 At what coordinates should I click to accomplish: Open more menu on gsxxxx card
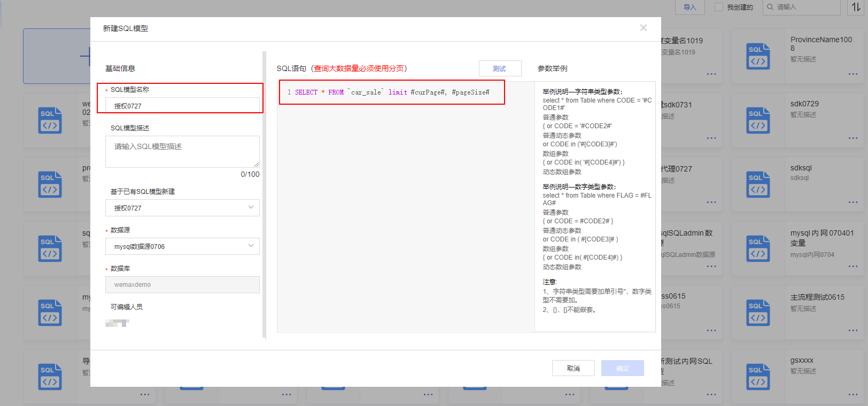[x=853, y=395]
